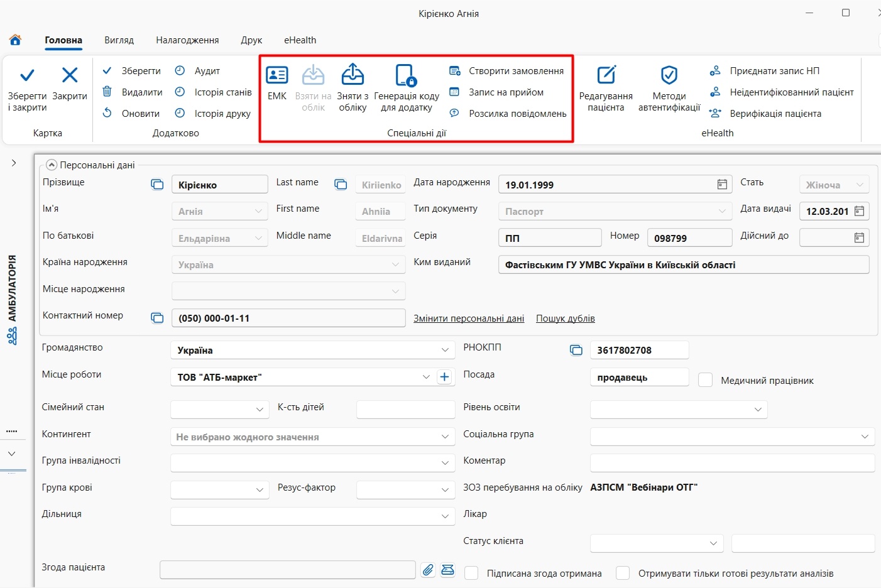Open Методи автентифікації shield icon

pos(669,75)
